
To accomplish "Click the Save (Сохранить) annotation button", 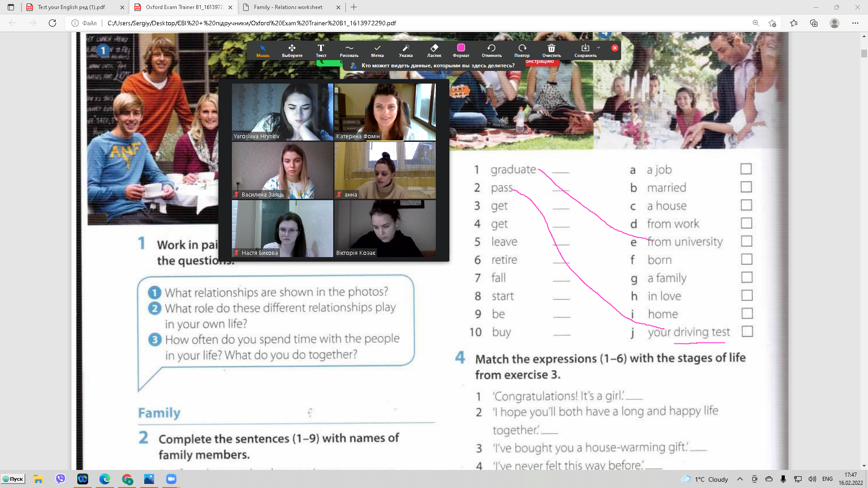I will pyautogui.click(x=585, y=50).
